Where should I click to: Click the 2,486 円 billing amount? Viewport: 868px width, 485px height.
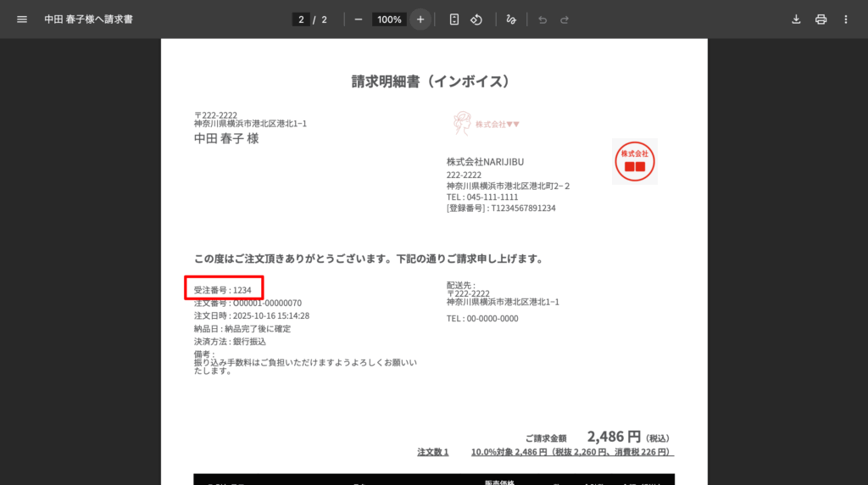pos(614,437)
